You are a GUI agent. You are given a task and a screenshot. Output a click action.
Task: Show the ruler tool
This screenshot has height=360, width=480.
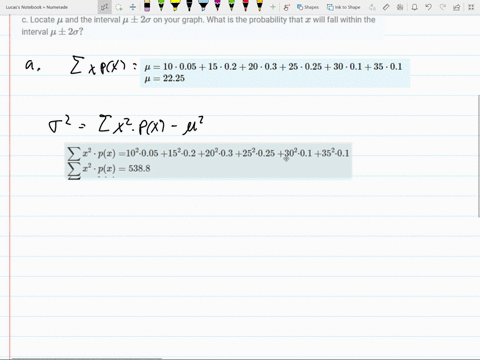click(386, 7)
